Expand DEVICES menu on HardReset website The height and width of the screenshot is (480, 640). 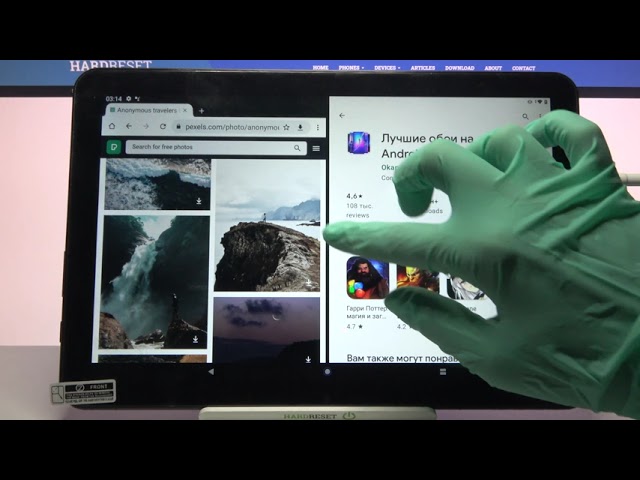tap(387, 68)
